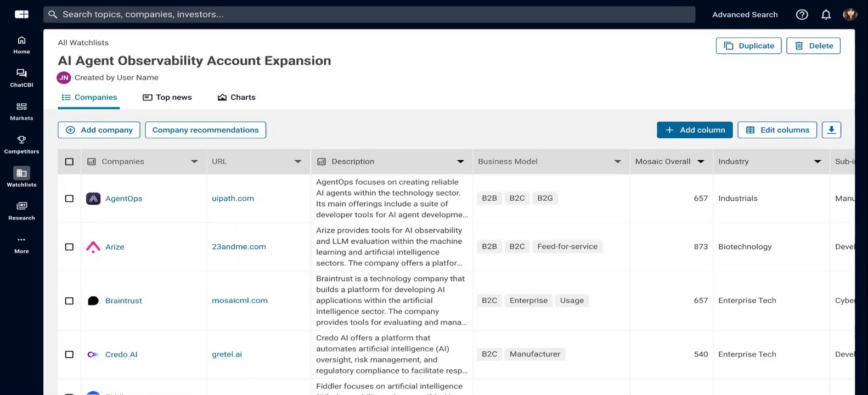
Task: Click the user profile avatar
Action: (x=850, y=15)
